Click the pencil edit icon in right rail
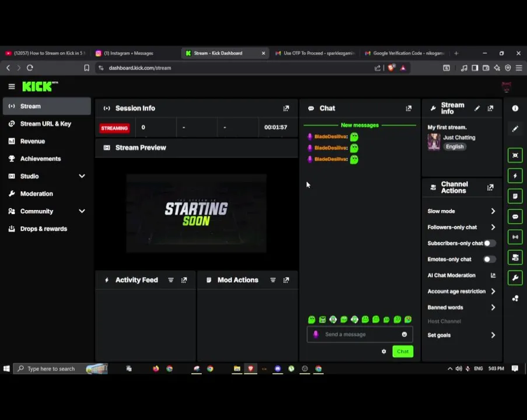Viewport: 527px width, 420px height. pos(515,129)
